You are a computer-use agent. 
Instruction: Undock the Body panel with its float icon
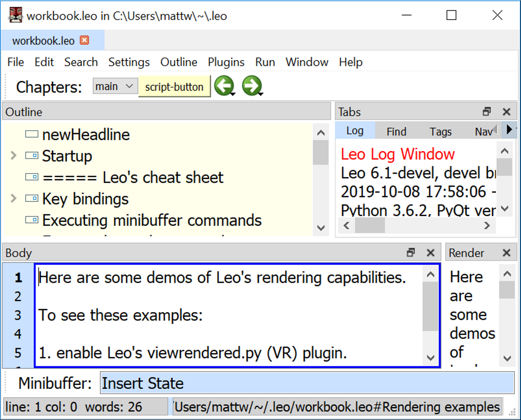[x=410, y=252]
